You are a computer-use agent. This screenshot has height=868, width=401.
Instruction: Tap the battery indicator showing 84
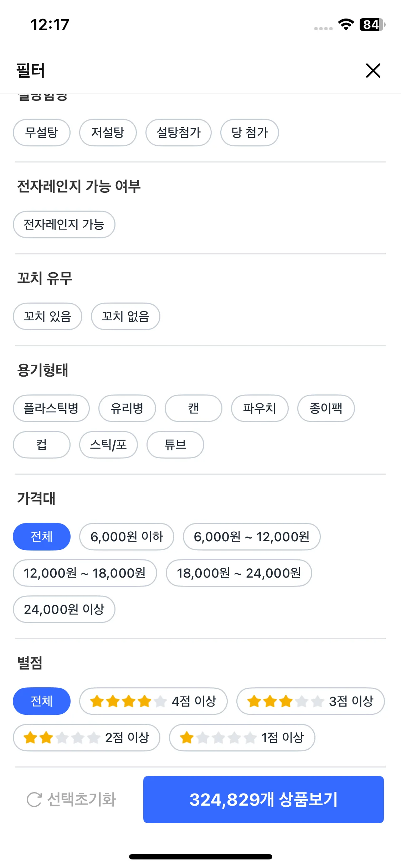tap(372, 25)
